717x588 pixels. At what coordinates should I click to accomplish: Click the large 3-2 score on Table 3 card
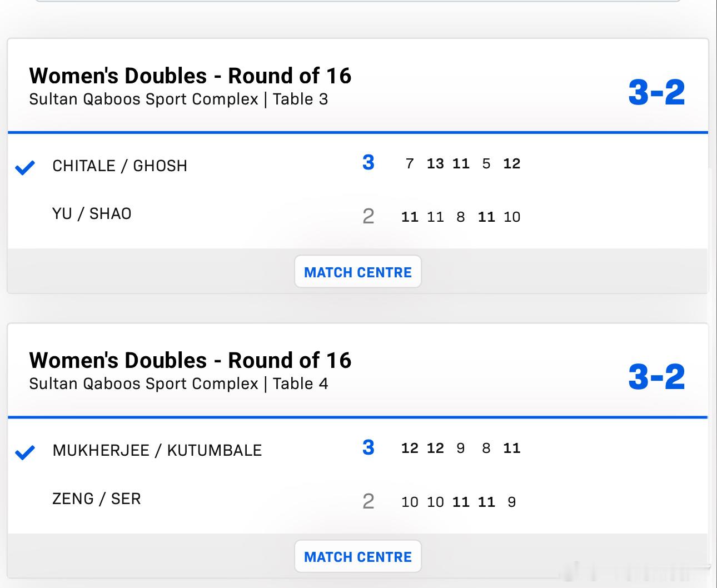tap(656, 92)
